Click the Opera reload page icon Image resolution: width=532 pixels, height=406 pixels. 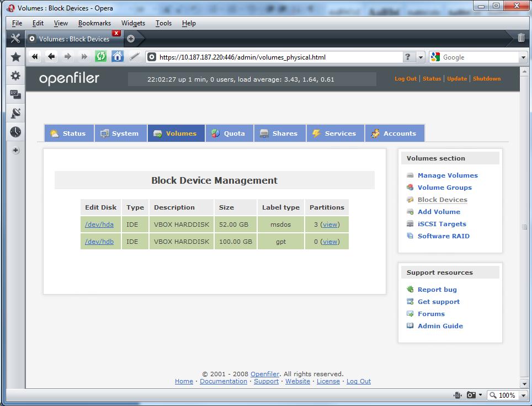click(x=100, y=57)
